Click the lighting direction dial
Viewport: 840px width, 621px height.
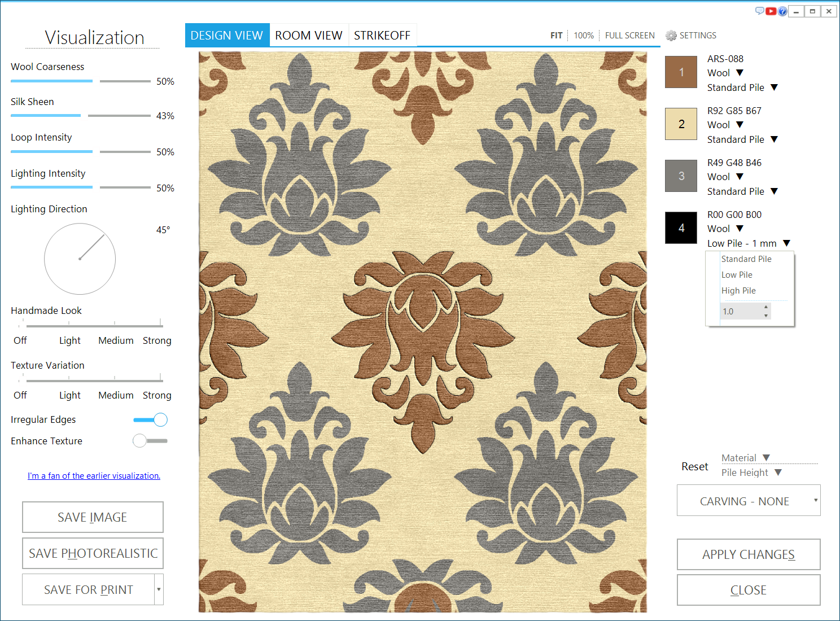point(80,259)
